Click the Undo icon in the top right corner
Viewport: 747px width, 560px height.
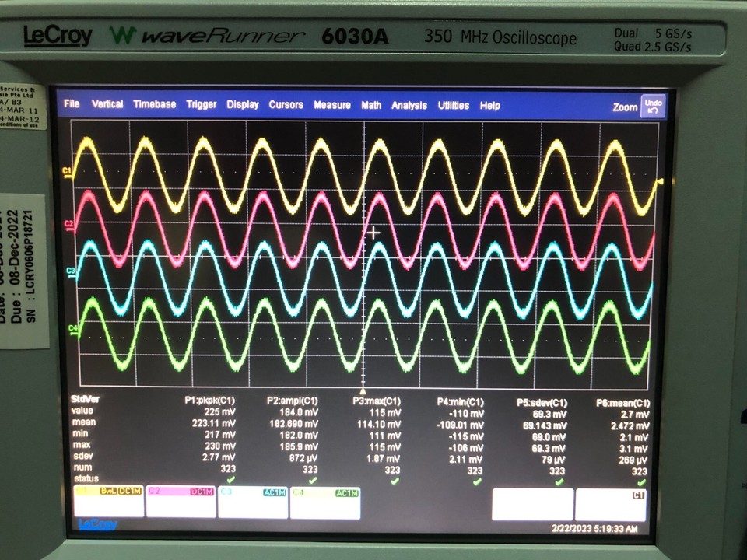[654, 105]
